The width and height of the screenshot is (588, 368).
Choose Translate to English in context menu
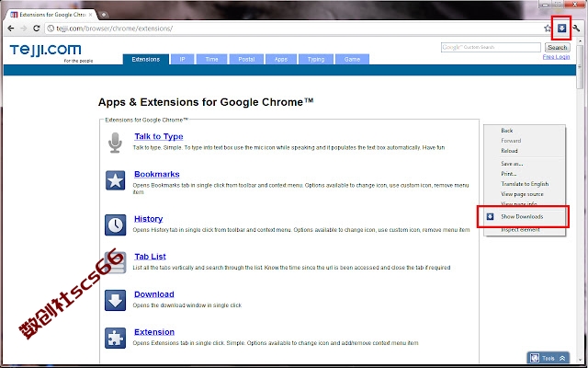[525, 184]
